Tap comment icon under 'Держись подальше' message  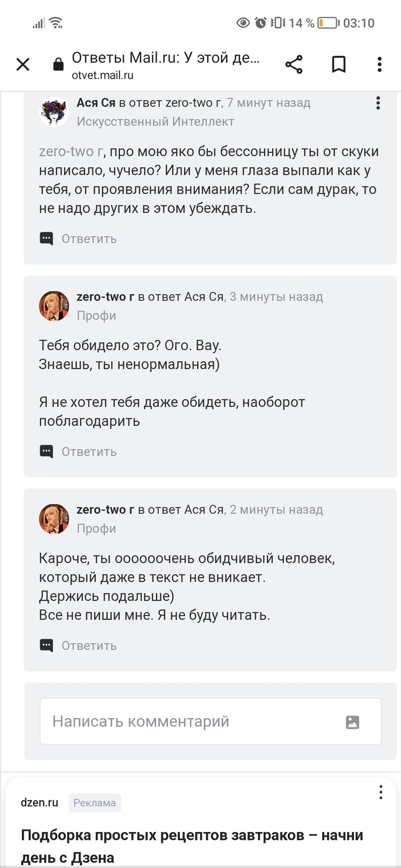tap(46, 645)
